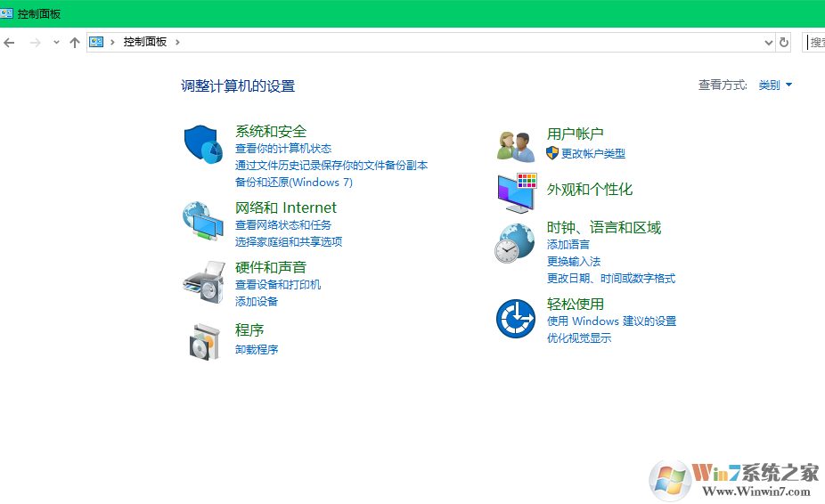Viewport: 825px width, 504px height.
Task: Click the refresh button in address bar
Action: click(784, 42)
